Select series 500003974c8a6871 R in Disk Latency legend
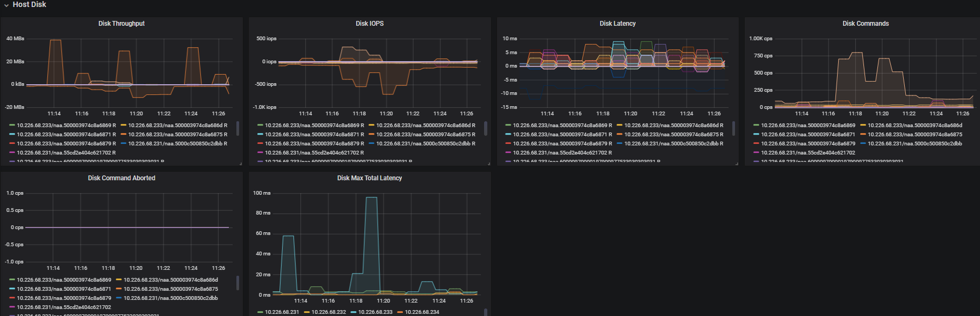Image resolution: width=980 pixels, height=316 pixels. coord(563,135)
